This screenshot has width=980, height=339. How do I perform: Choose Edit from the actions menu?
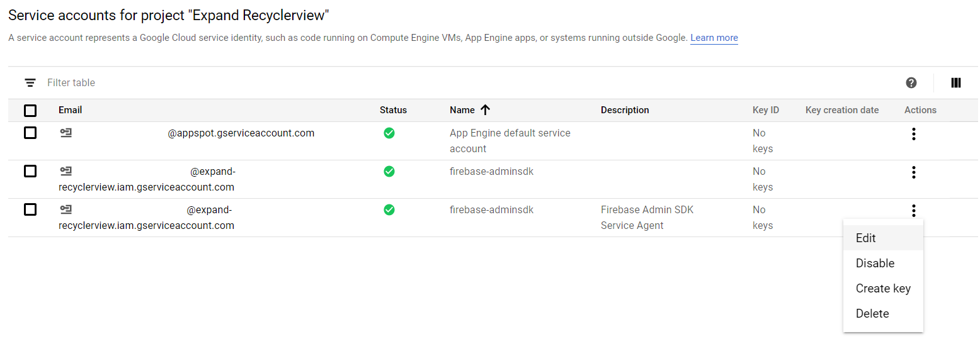[866, 238]
